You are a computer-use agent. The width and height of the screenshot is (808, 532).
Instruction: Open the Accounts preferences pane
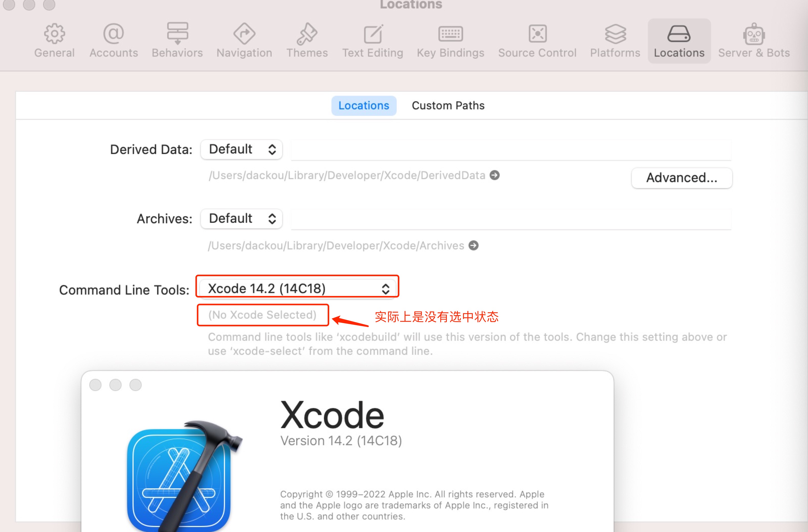(x=114, y=41)
